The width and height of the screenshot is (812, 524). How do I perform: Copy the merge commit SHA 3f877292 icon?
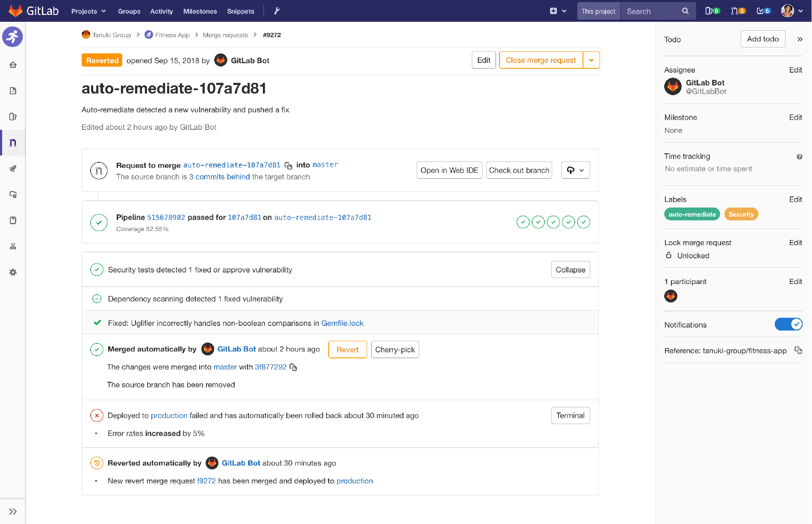pos(293,367)
